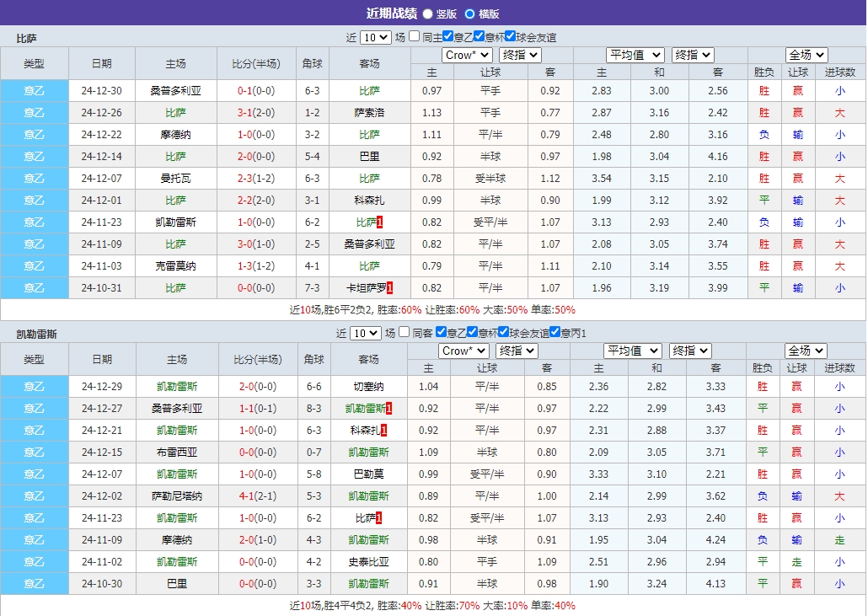Viewport: 868px width, 616px height.
Task: Uncheck the 意乙 checkbox above 比萨 table
Action: coord(447,37)
